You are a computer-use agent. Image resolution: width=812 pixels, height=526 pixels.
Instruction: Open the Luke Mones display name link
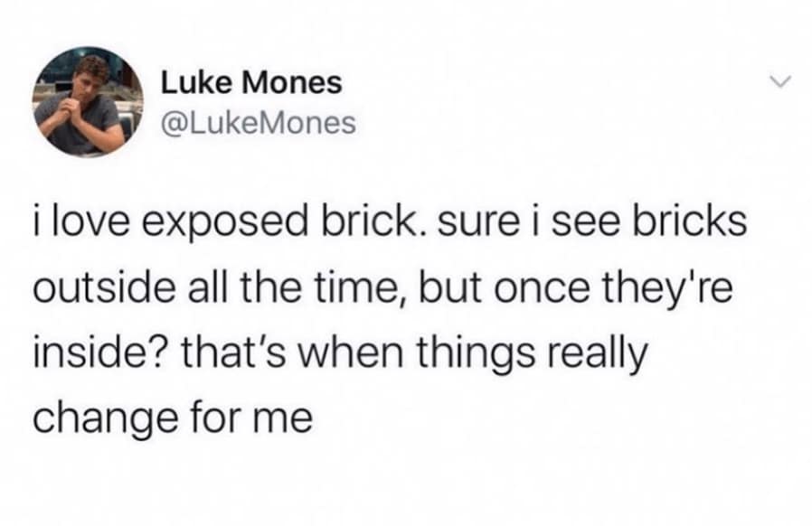tap(251, 83)
